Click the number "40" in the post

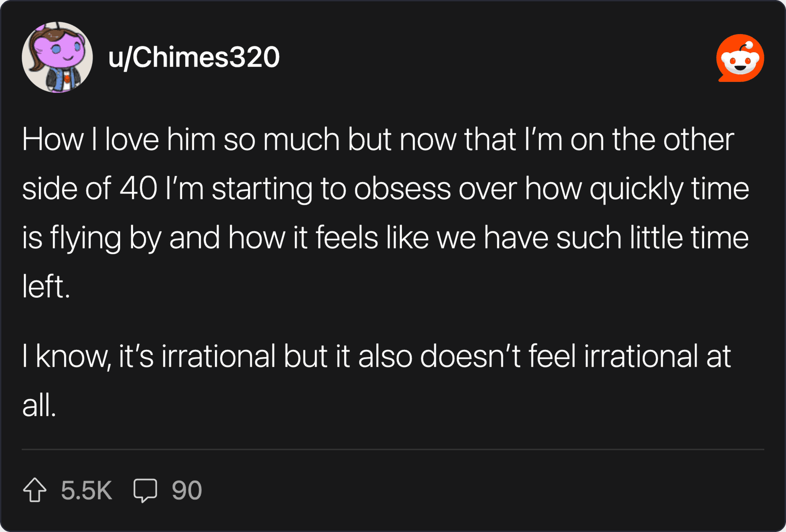coord(138,189)
